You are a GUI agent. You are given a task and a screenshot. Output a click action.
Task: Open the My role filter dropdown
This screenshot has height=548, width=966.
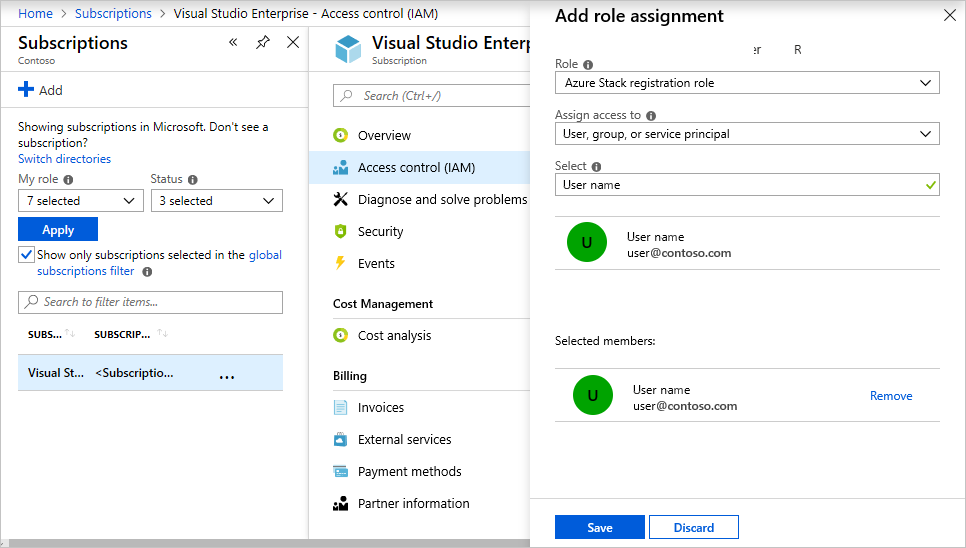pyautogui.click(x=80, y=201)
